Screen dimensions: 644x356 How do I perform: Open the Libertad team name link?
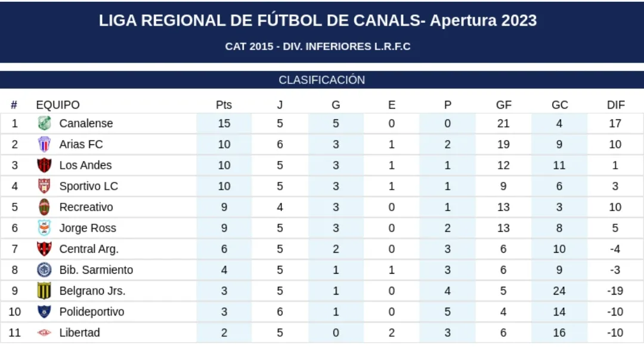click(x=79, y=333)
